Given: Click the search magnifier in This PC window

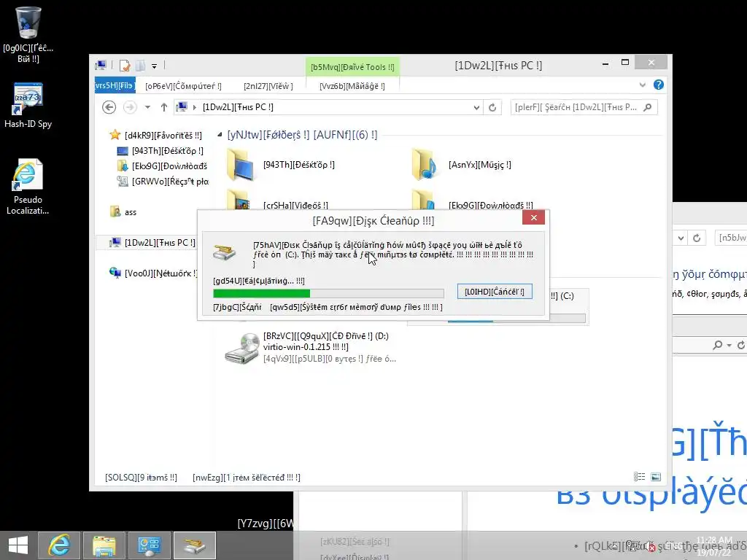Looking at the screenshot, I should point(648,107).
